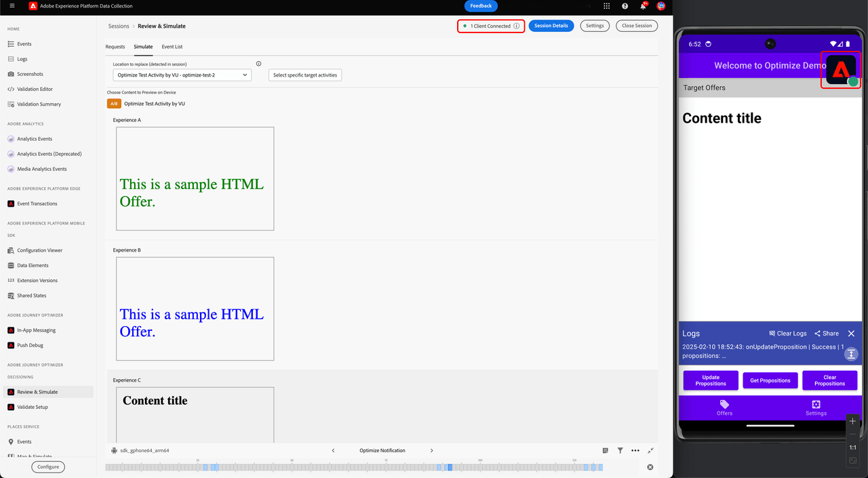Viewport: 868px width, 478px height.
Task: Click the Settings button in session header
Action: click(x=595, y=26)
